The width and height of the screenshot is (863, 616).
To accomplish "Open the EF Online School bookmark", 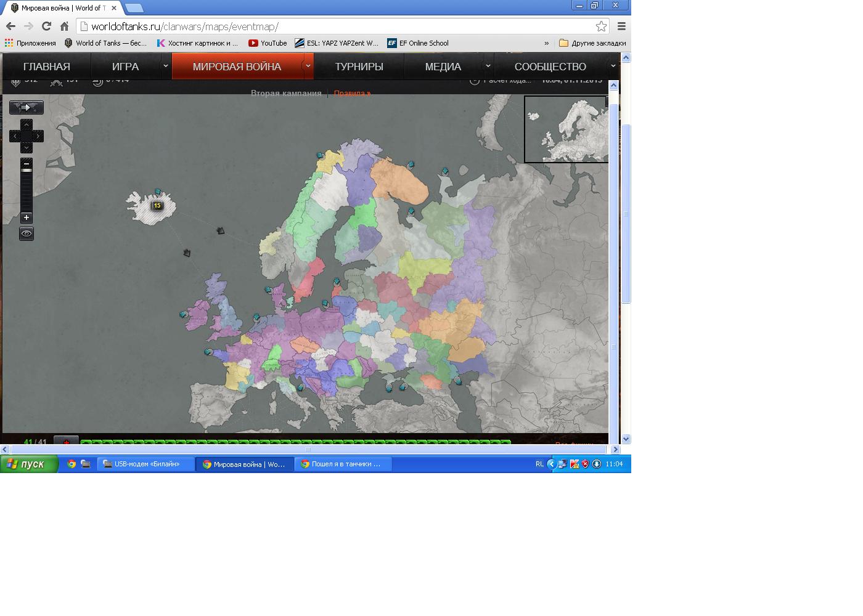I will coord(418,43).
